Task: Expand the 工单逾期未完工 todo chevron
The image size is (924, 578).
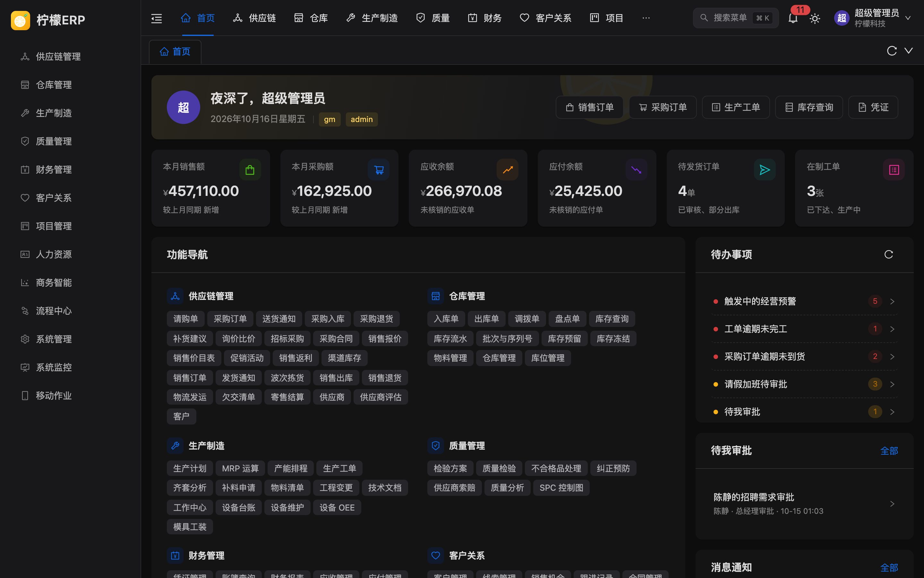Action: [x=892, y=329]
